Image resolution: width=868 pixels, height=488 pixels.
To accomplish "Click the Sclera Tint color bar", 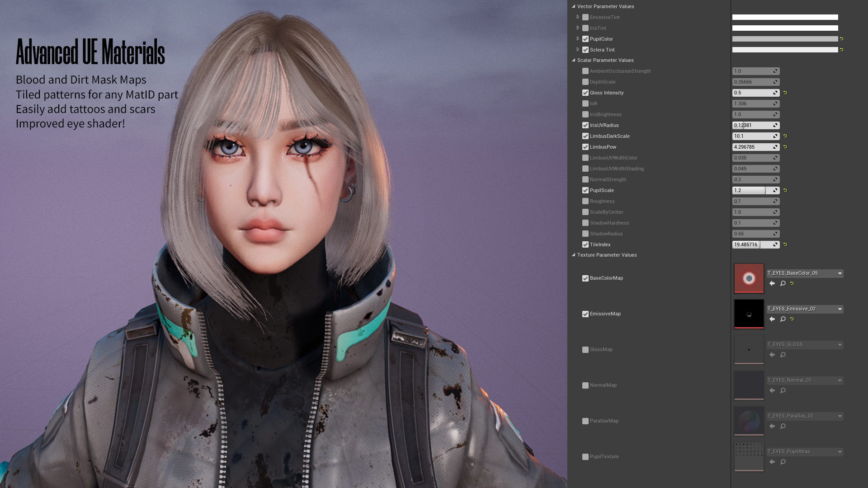I will [785, 50].
